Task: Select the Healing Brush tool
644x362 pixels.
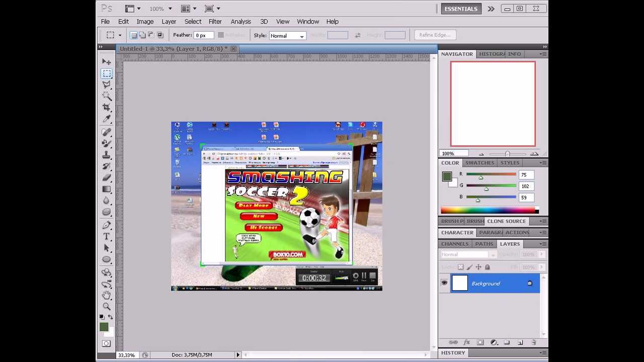Action: tap(107, 132)
